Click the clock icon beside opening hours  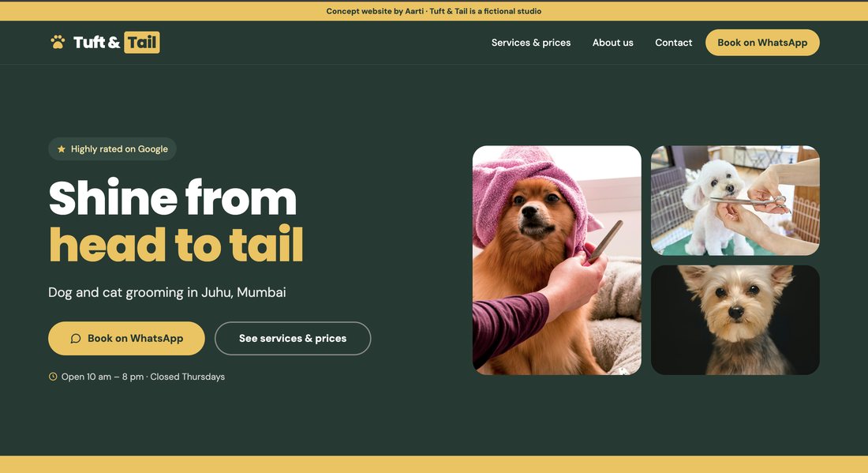53,377
